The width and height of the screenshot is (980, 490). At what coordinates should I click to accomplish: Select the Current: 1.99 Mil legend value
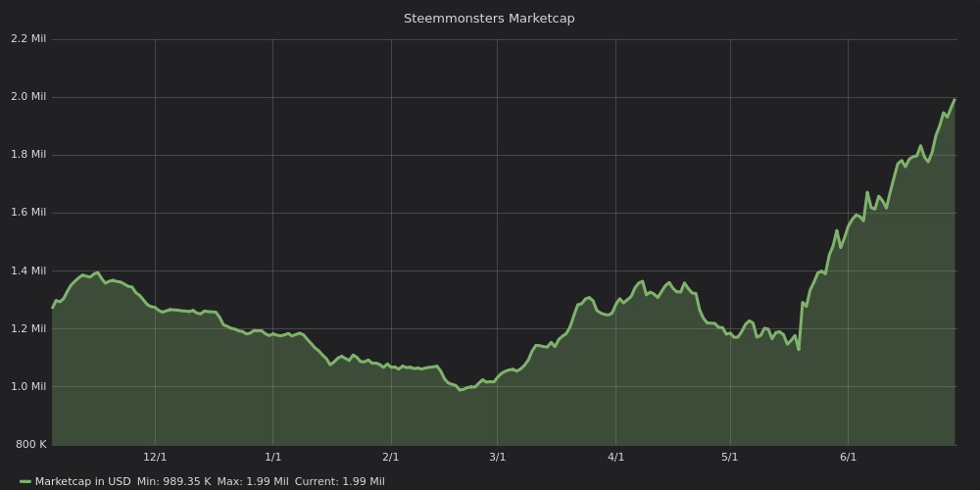(339, 481)
